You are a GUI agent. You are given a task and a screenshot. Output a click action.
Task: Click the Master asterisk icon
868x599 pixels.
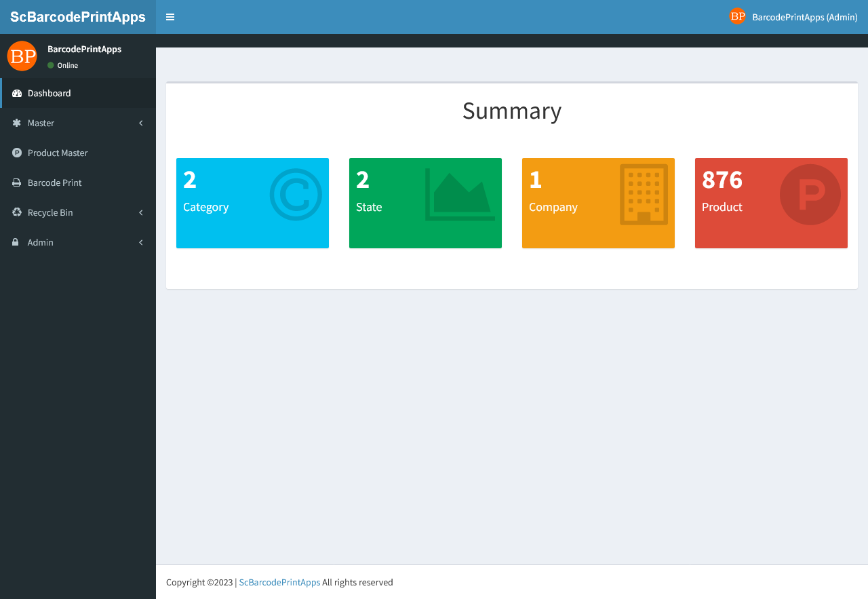(17, 123)
